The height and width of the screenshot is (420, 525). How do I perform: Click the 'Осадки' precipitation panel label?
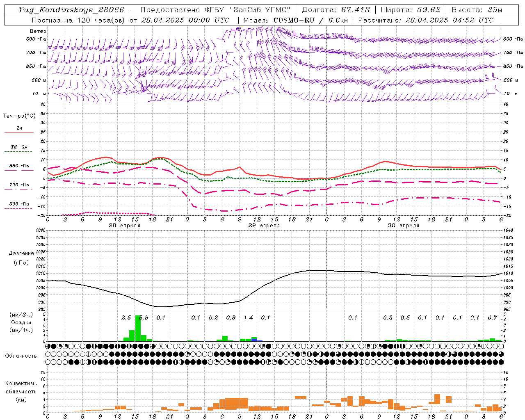[x=21, y=322]
